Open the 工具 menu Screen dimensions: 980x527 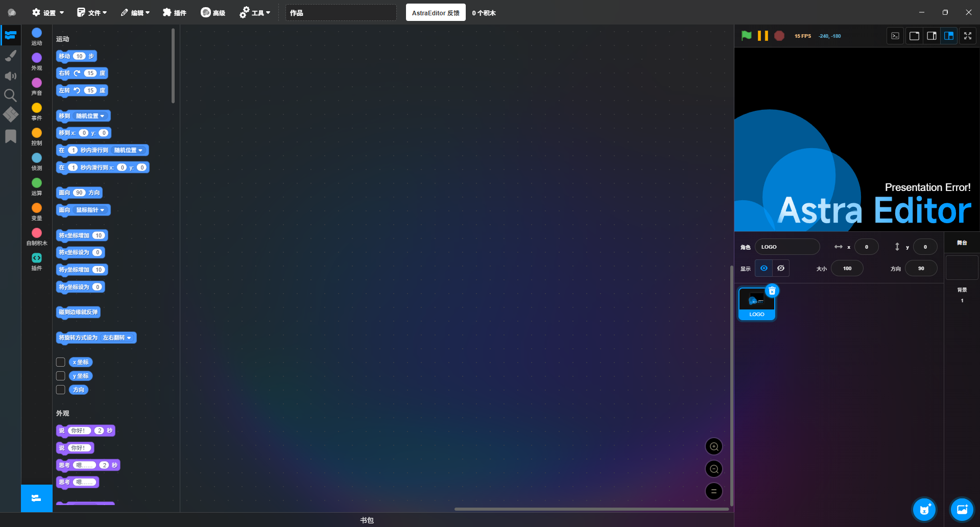255,13
